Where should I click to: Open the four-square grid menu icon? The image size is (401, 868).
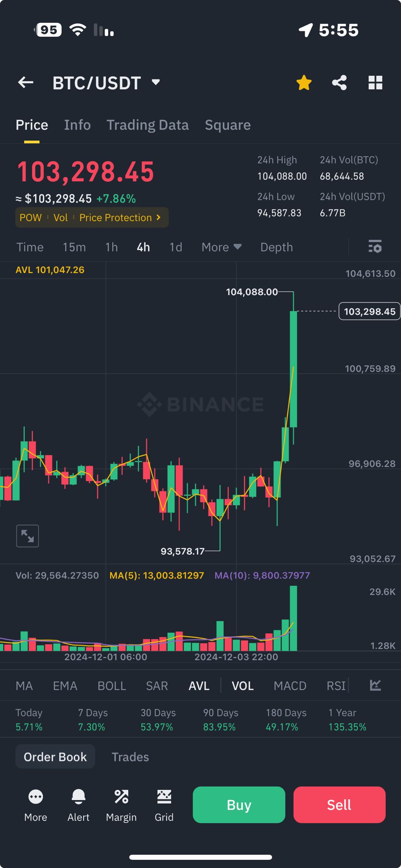coord(375,83)
